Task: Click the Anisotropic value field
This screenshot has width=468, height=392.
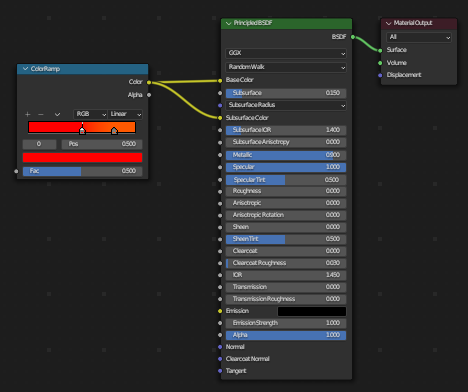Action: tap(286, 203)
